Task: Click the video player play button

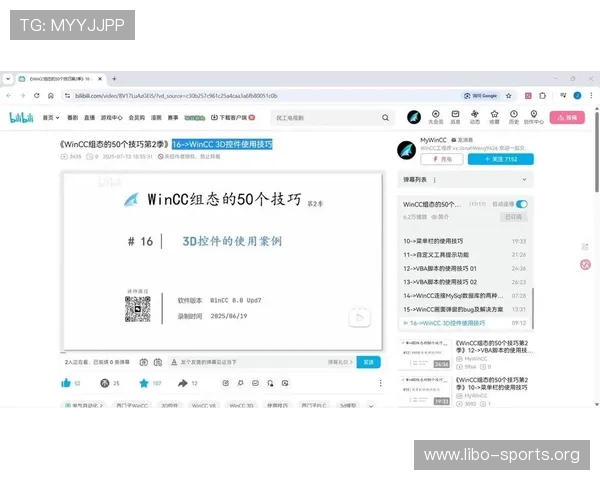Action: [x=359, y=317]
